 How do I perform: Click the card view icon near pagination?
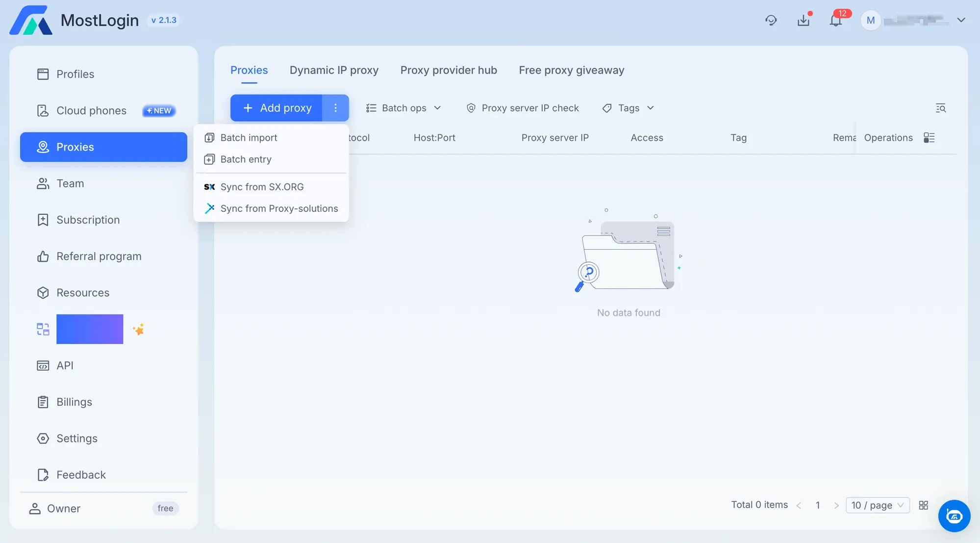[x=923, y=505]
